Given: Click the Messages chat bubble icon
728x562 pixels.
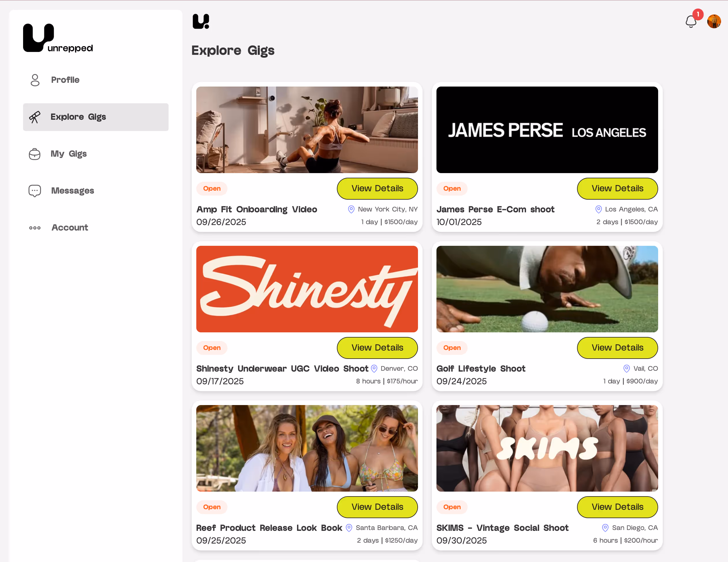Looking at the screenshot, I should (35, 191).
